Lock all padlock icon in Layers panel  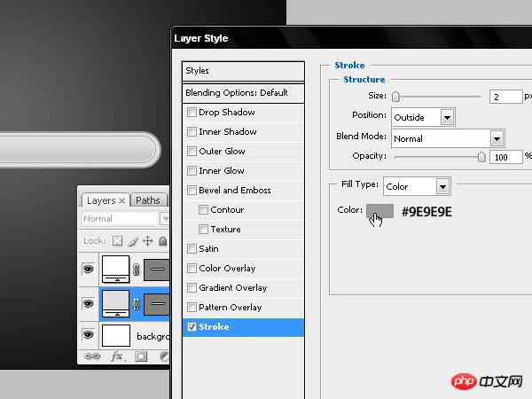163,241
